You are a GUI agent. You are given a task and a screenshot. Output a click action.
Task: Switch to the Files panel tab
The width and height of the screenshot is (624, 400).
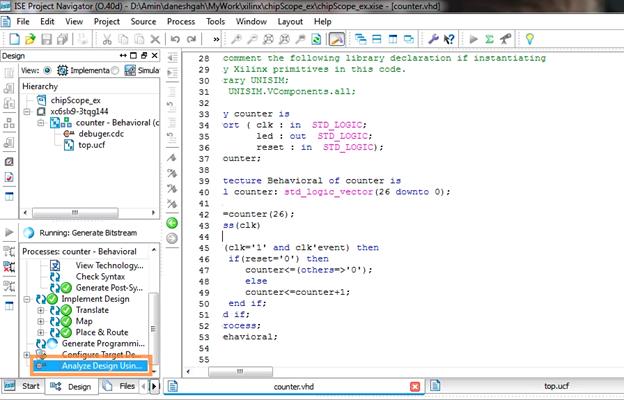[x=119, y=386]
